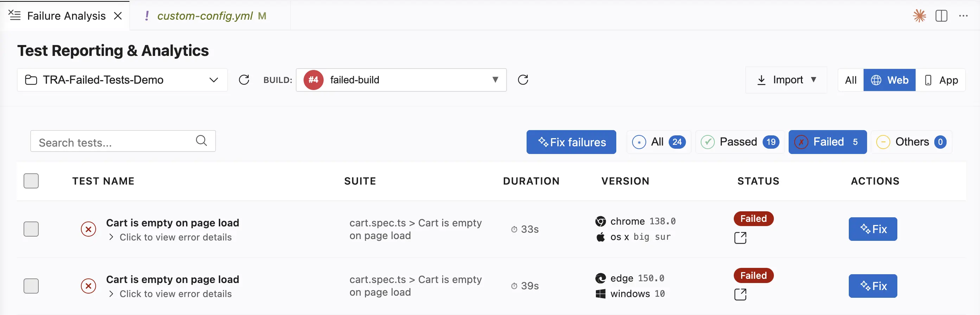Click the SUITE column header
This screenshot has width=980, height=315.
[x=360, y=181]
